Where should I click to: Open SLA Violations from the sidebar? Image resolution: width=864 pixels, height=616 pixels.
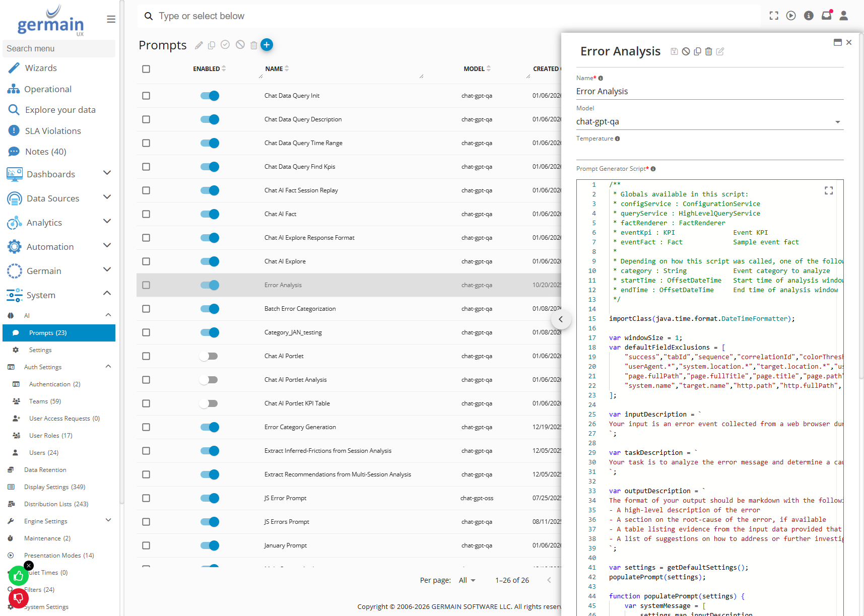[53, 131]
